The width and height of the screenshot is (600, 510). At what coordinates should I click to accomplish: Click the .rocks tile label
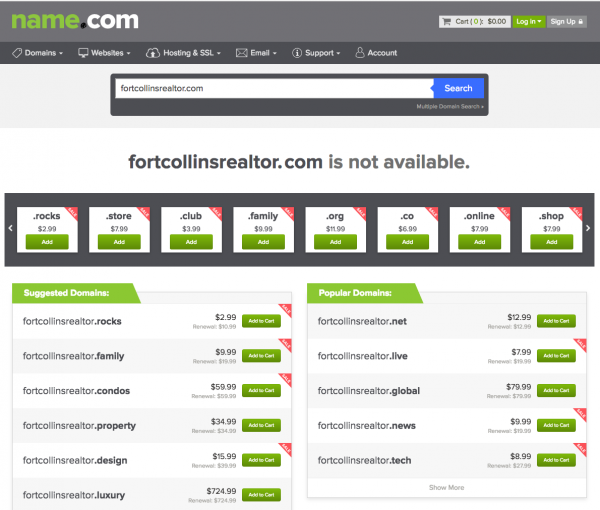[47, 216]
